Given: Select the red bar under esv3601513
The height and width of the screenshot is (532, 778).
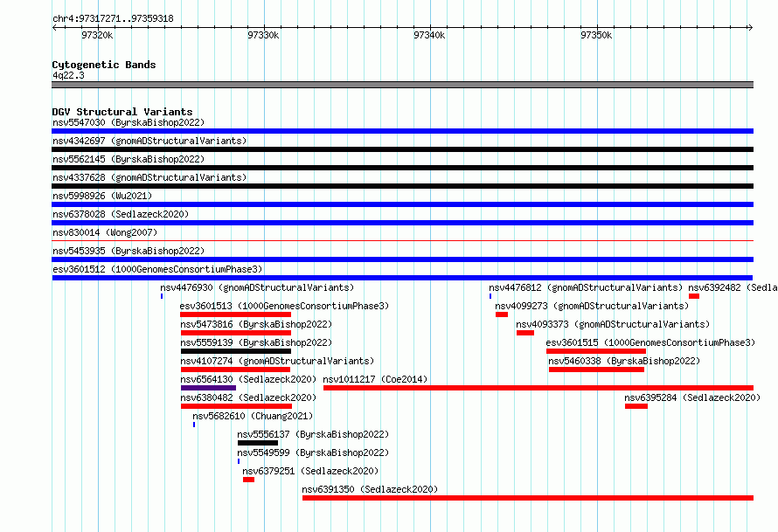Looking at the screenshot, I should pyautogui.click(x=235, y=314).
